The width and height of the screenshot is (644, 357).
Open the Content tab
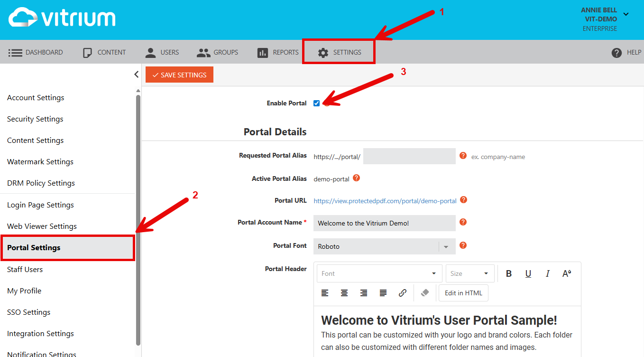(104, 52)
